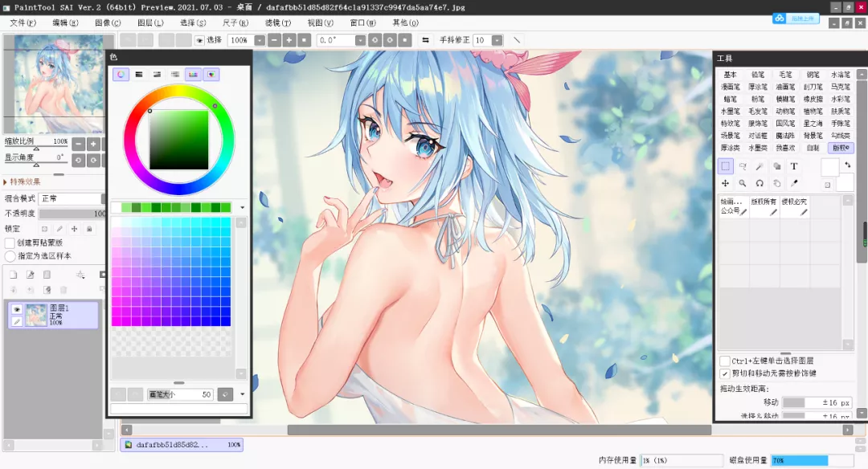Toggle visibility of layer 图层1
The height and width of the screenshot is (469, 868).
tap(17, 309)
